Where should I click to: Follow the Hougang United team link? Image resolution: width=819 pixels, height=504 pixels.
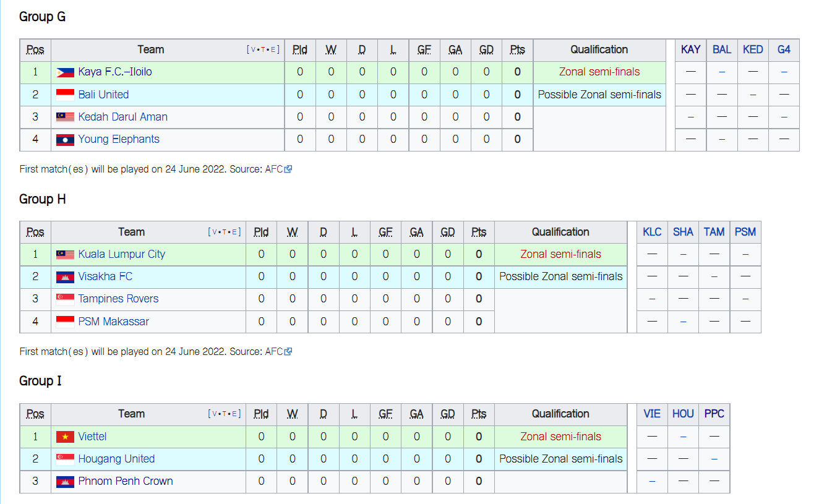point(116,459)
